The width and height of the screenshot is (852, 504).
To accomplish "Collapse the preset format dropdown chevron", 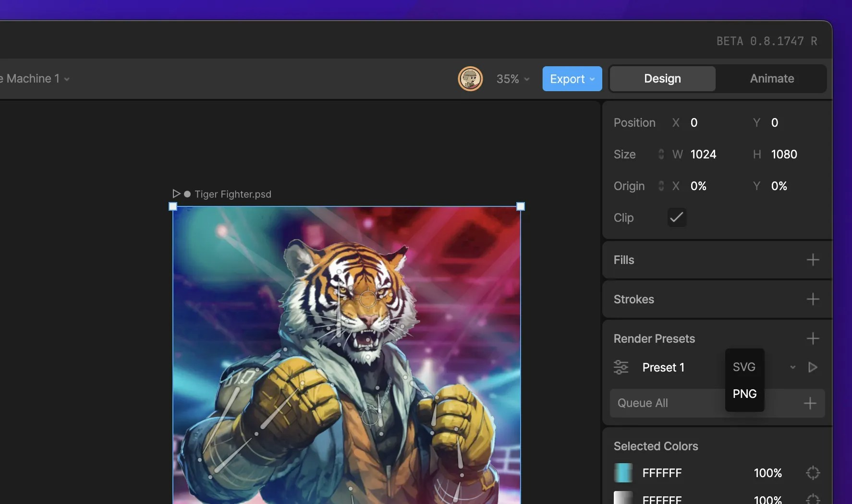I will 792,367.
